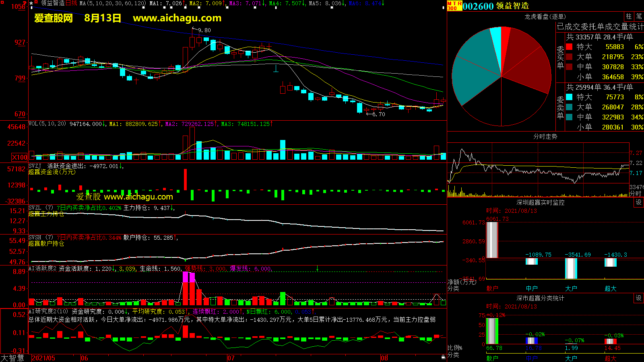644x362 pixels.
Task: Switch pie view to 柱 bar mode
Action: (x=629, y=16)
